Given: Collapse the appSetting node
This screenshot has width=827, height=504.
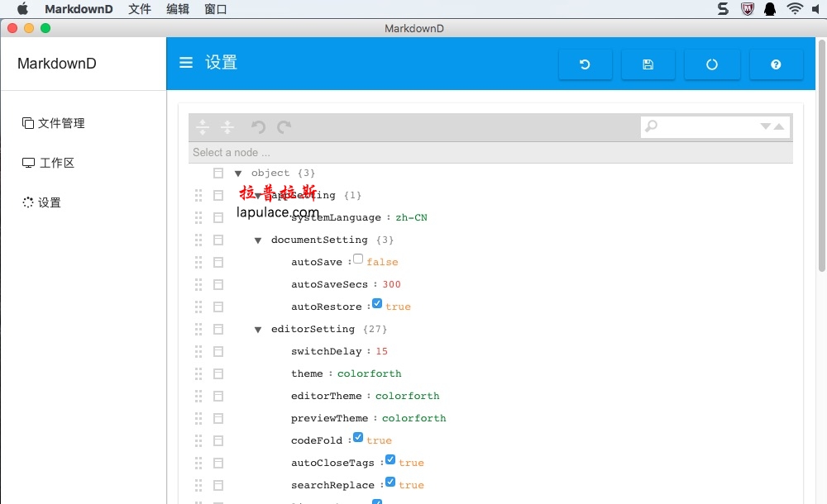Looking at the screenshot, I should 258,196.
